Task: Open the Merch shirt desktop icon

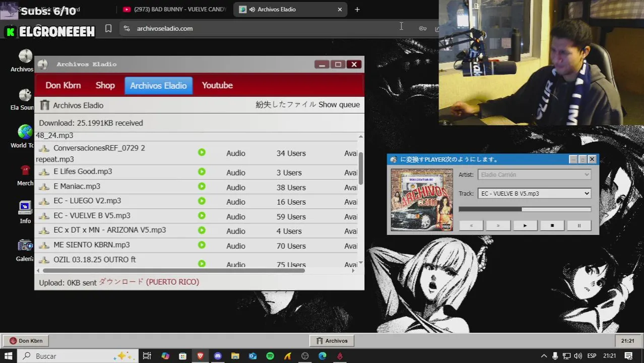Action: click(25, 170)
